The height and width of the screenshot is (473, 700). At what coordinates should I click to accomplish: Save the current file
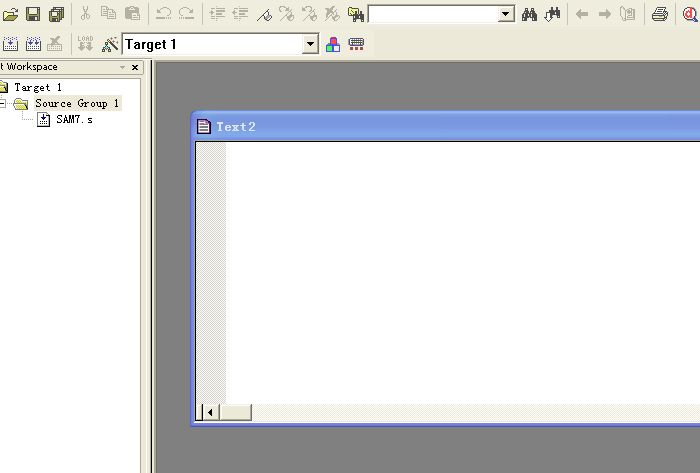pos(33,14)
